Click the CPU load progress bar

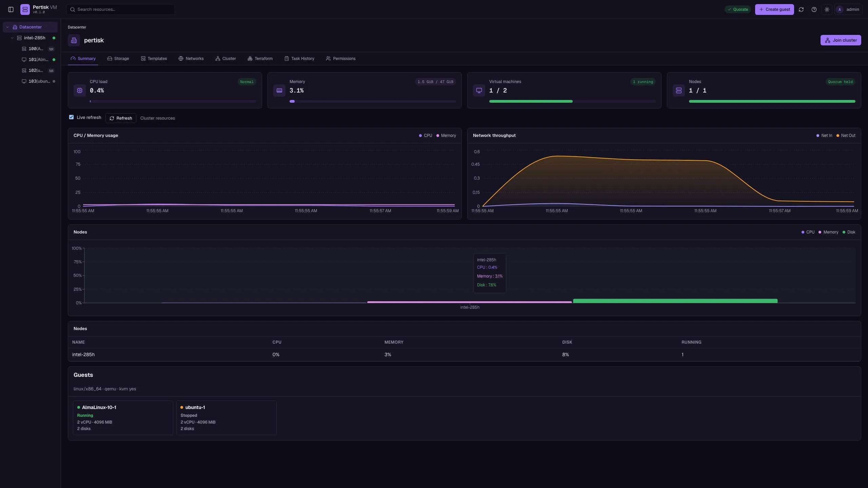173,101
